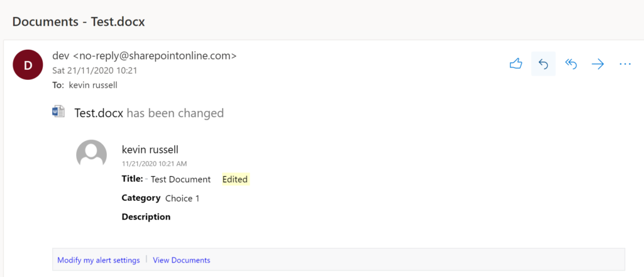
Task: Click the Reply all double-arrow icon
Action: [571, 64]
